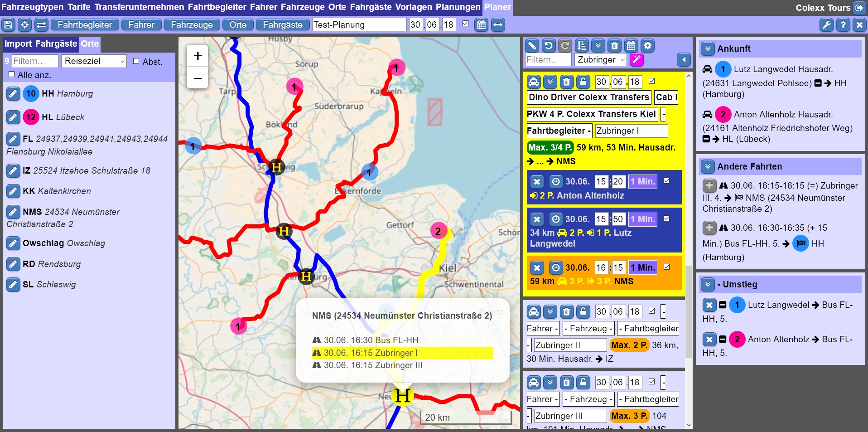
Task: Uncheck the 16:15 NMS stop checkbox
Action: pos(666,267)
